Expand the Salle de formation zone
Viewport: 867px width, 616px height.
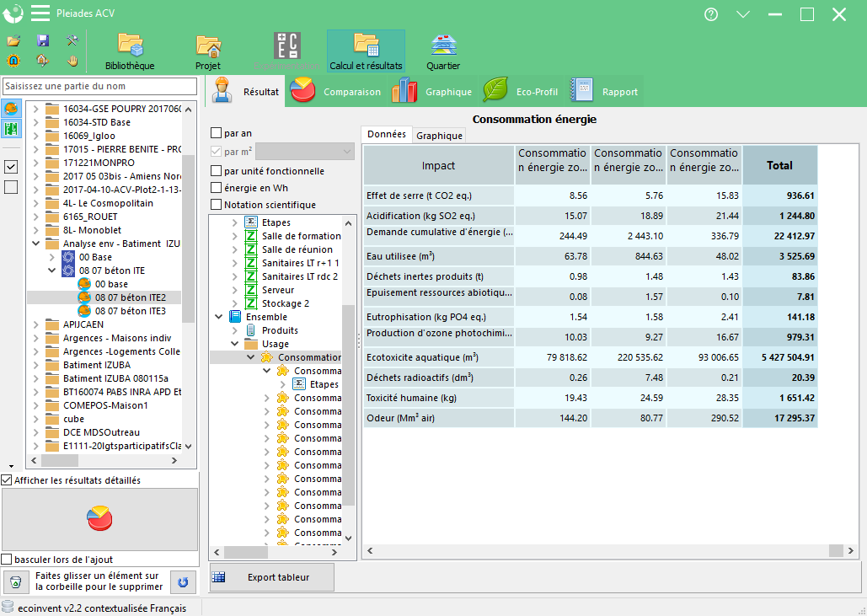point(234,236)
